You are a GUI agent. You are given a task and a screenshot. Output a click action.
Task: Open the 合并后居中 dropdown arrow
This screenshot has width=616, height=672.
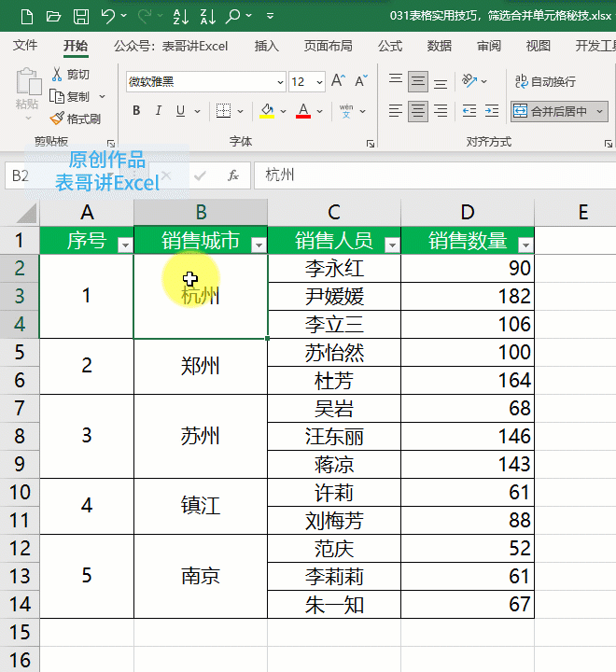tap(599, 111)
